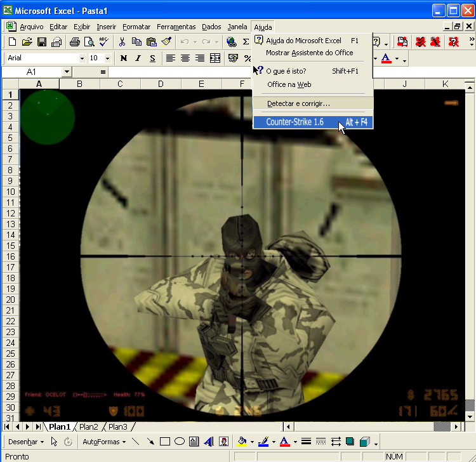Click Mostrar Assistente do Office

(313, 53)
